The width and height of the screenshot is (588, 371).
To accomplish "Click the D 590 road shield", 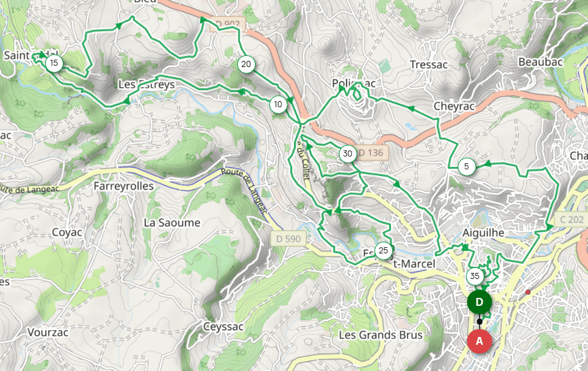I will pos(289,238).
